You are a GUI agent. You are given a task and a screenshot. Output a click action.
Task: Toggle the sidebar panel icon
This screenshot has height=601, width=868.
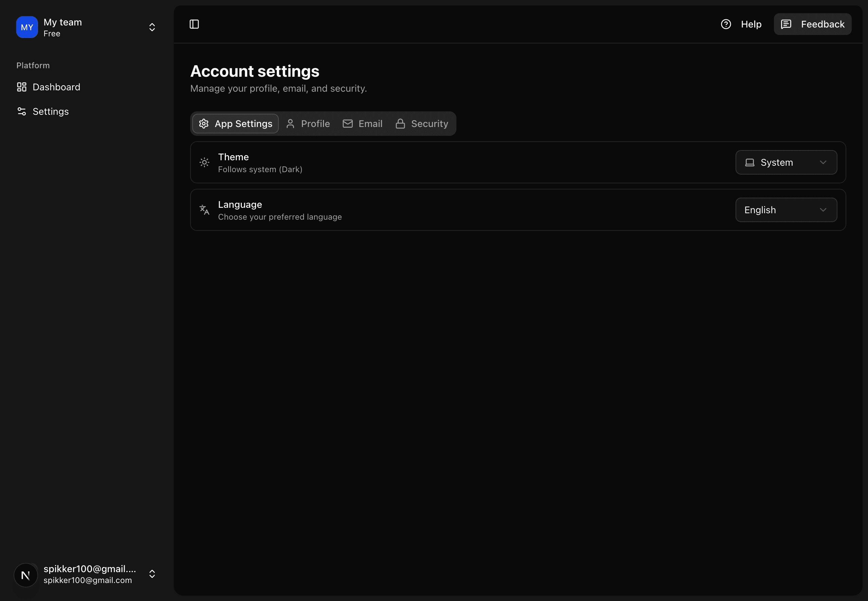coord(194,24)
